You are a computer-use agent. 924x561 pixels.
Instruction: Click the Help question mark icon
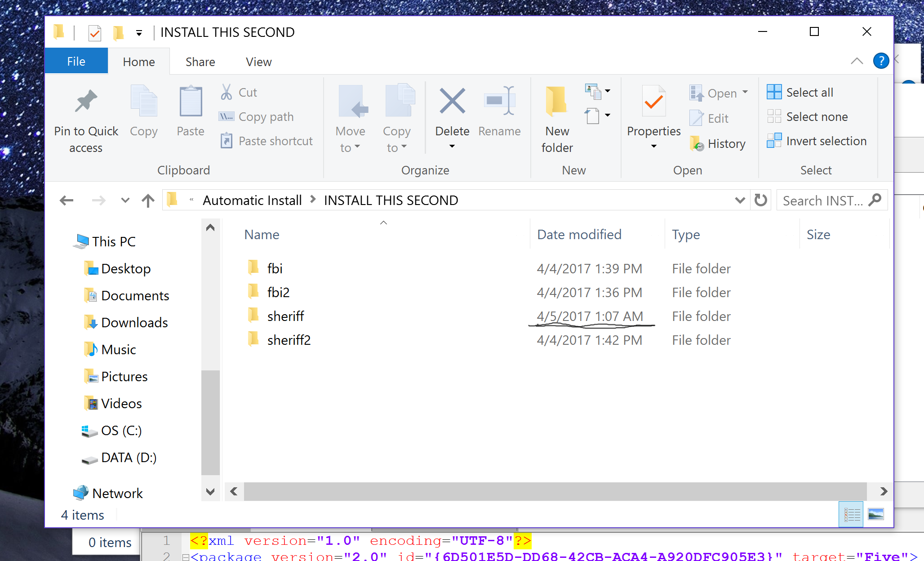pos(880,61)
